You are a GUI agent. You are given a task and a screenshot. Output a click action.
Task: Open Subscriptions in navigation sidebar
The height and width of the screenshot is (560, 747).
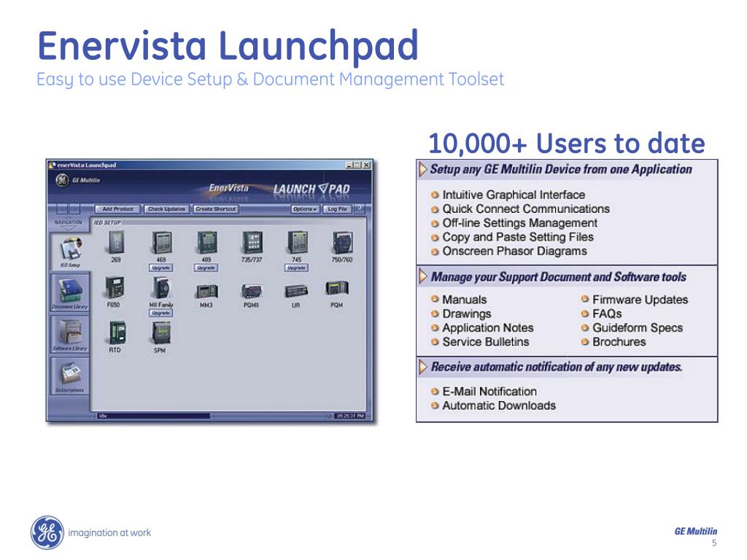pos(70,376)
